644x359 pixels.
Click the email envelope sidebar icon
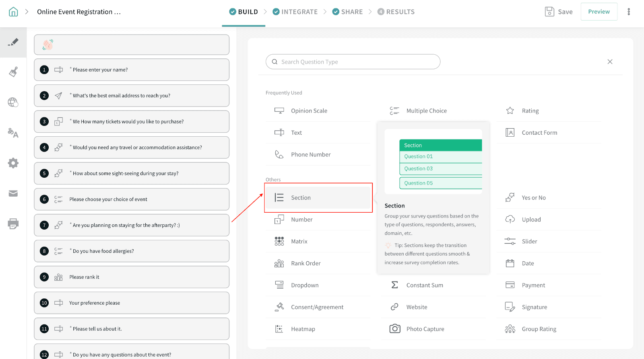click(x=13, y=193)
